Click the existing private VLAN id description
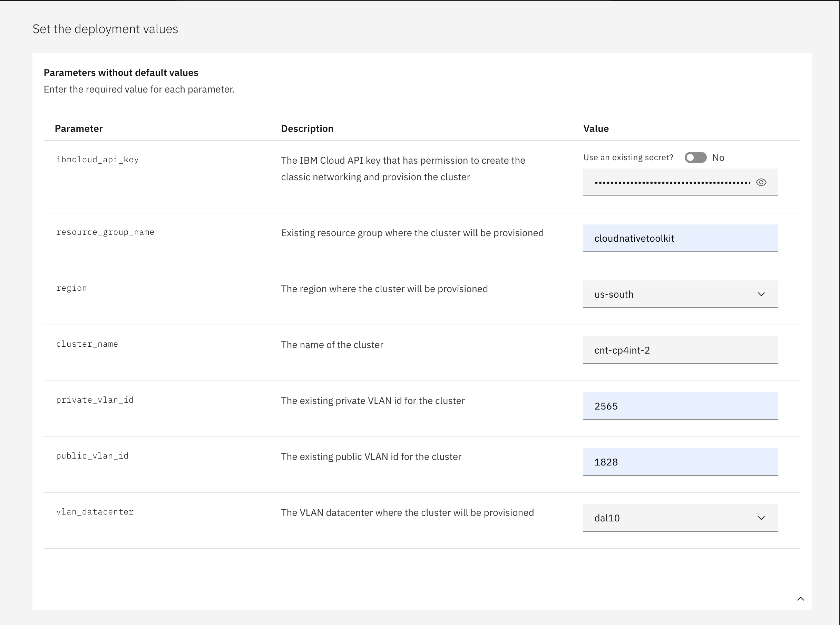 coord(373,401)
